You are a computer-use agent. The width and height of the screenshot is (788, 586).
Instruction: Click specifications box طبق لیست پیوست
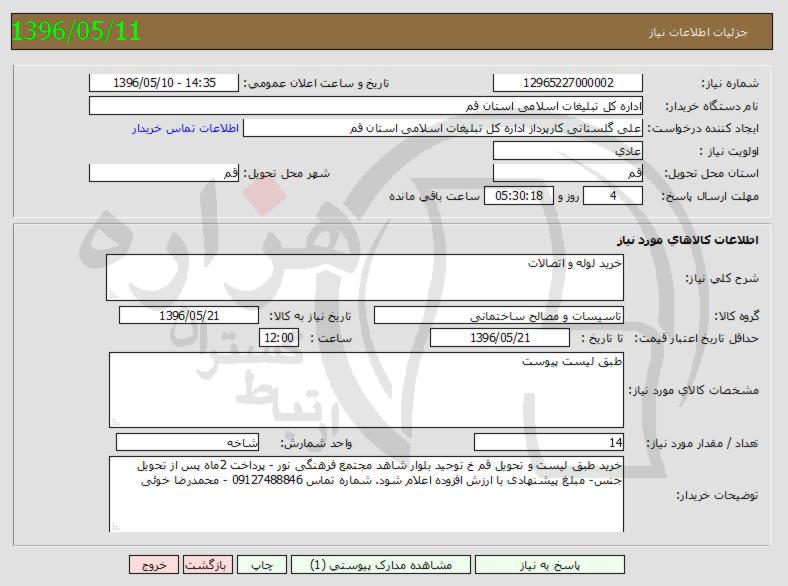[x=366, y=390]
